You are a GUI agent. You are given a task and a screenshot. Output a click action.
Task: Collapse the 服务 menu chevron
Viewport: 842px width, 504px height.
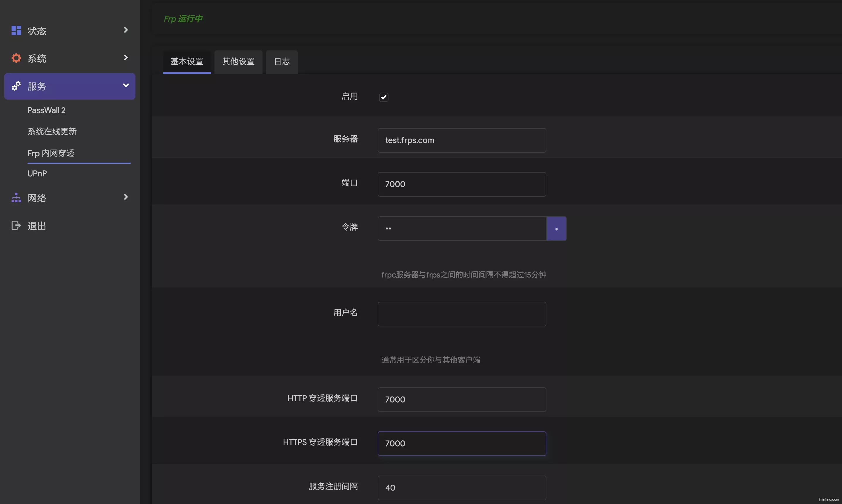tap(126, 86)
